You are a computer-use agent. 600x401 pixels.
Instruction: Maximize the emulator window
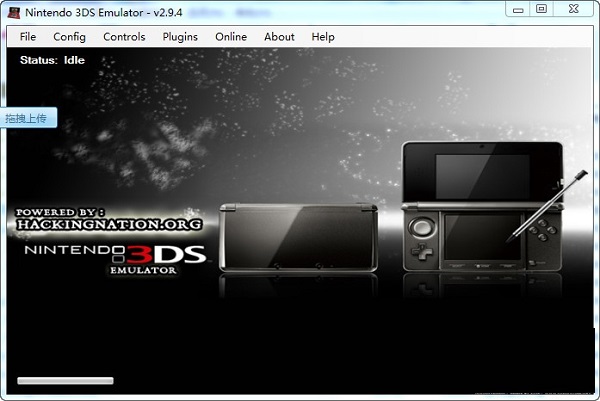(541, 9)
